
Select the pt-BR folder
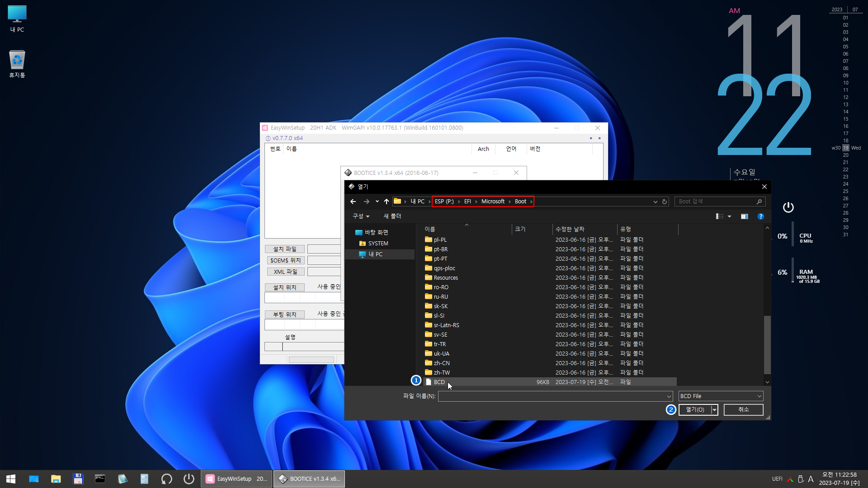tap(549, 249)
